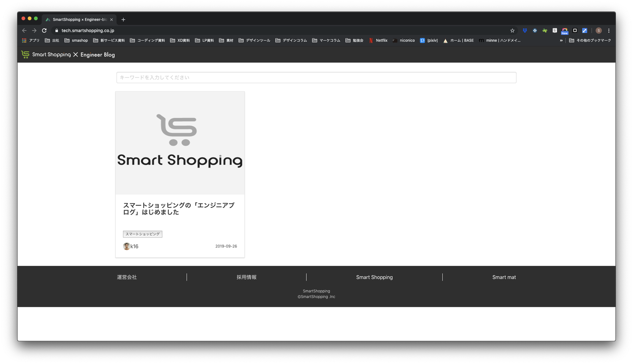Click the author name k16
Screen dimensions: 633x364
135,247
